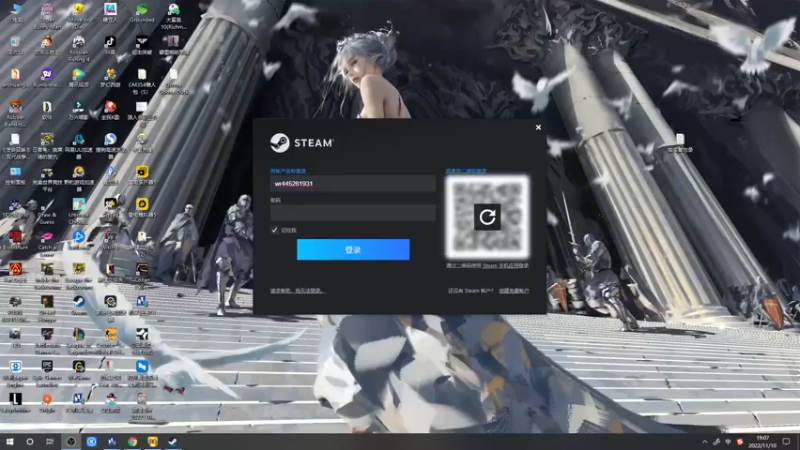Image resolution: width=800 pixels, height=450 pixels.
Task: Open the Netease UU accelerator desktop shortcut
Action: 79,145
